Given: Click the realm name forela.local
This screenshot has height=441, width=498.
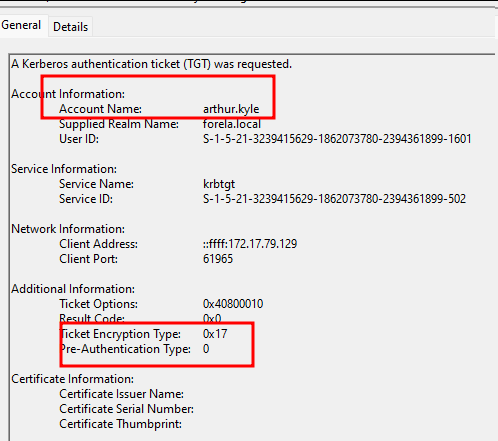Looking at the screenshot, I should point(232,124).
